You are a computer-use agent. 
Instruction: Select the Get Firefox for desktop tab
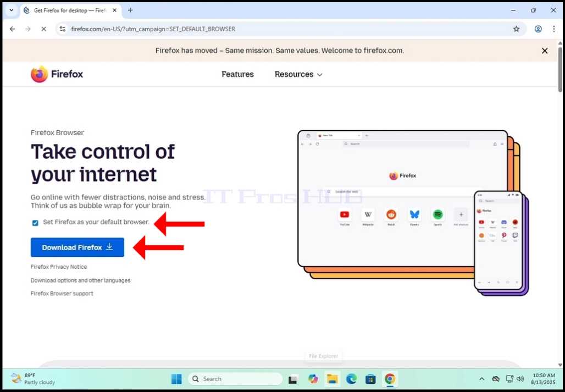(70, 10)
